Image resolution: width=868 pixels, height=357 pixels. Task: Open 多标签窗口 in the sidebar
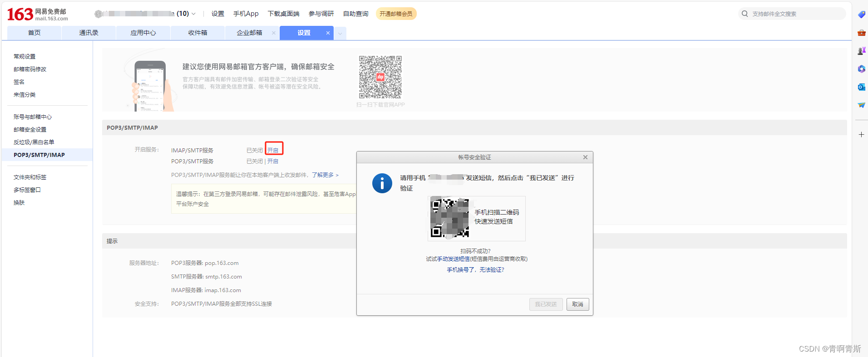(x=27, y=190)
